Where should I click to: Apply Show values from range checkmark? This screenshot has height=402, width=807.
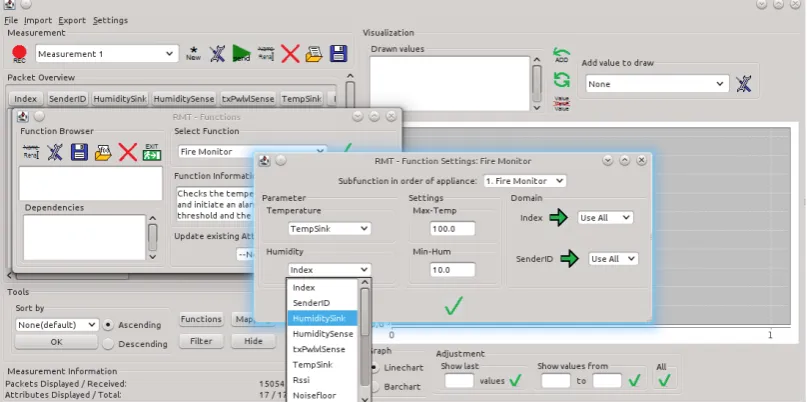[634, 380]
